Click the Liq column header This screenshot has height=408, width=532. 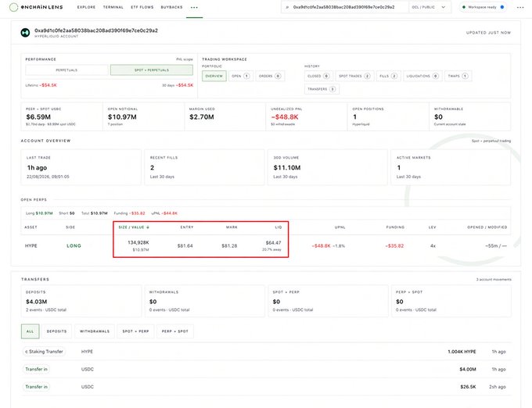[x=279, y=227]
